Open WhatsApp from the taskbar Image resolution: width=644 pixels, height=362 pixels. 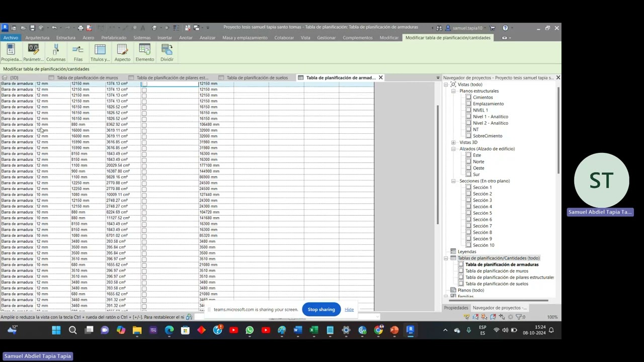pyautogui.click(x=250, y=330)
